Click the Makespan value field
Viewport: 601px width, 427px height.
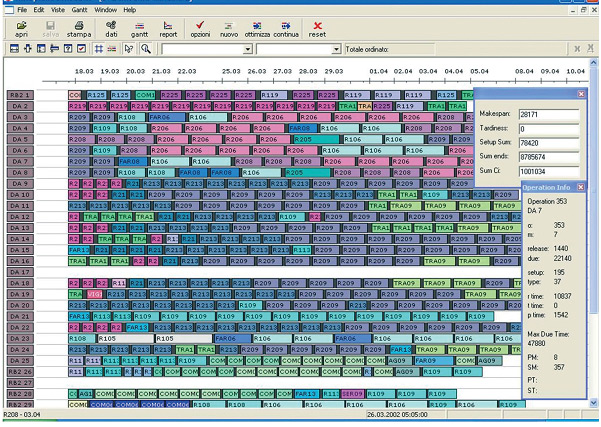click(548, 115)
